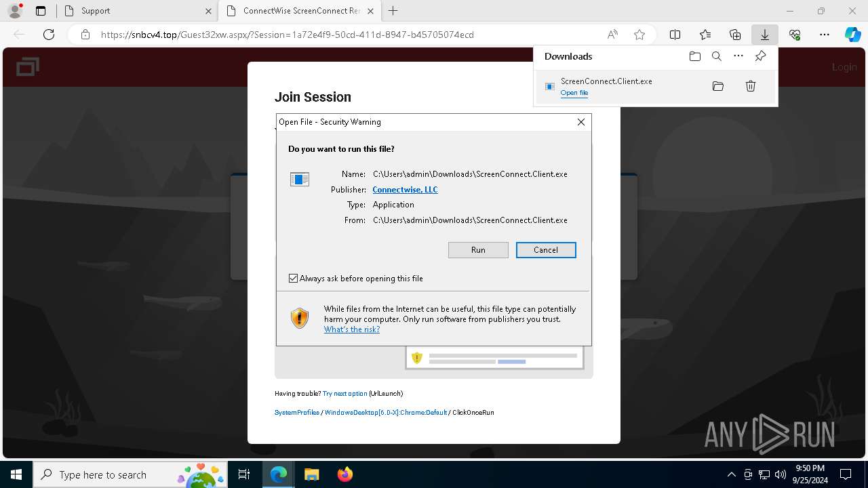View site information lock icon
Viewport: 868px width, 488px height.
[x=85, y=35]
